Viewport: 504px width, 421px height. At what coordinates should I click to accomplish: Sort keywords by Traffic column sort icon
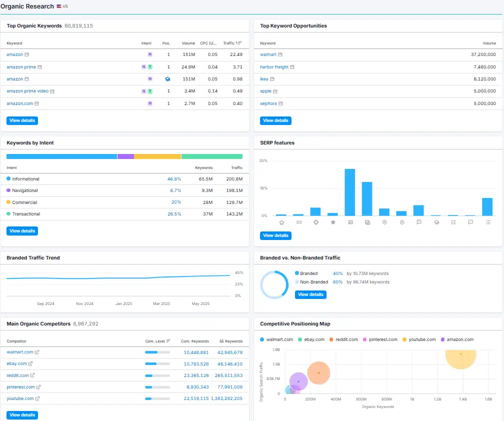[239, 43]
